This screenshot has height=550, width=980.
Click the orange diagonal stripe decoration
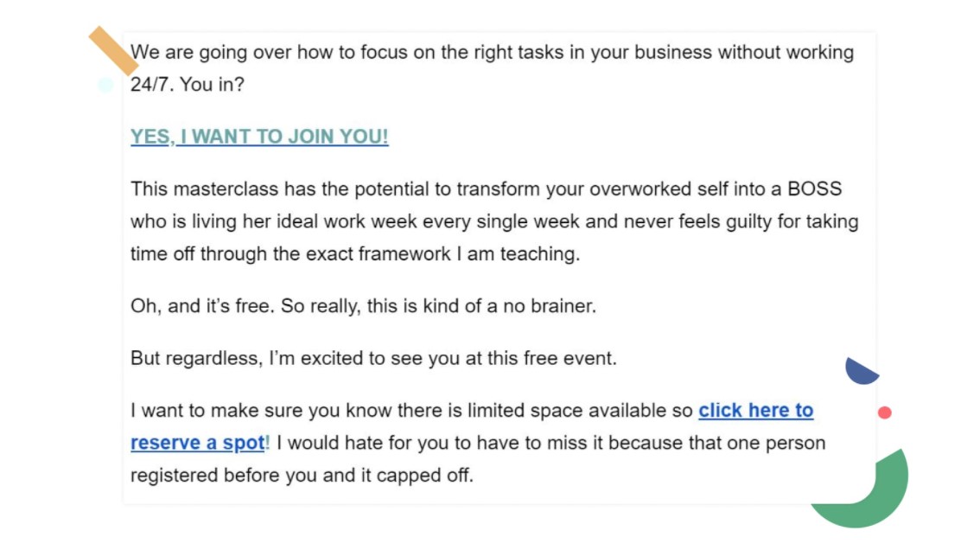click(x=111, y=49)
